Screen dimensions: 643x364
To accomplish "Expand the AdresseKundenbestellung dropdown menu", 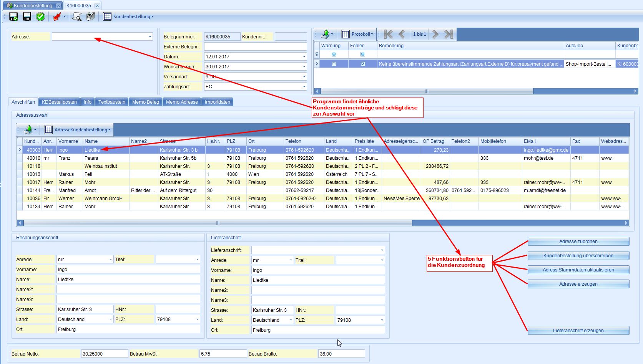I will click(x=82, y=130).
